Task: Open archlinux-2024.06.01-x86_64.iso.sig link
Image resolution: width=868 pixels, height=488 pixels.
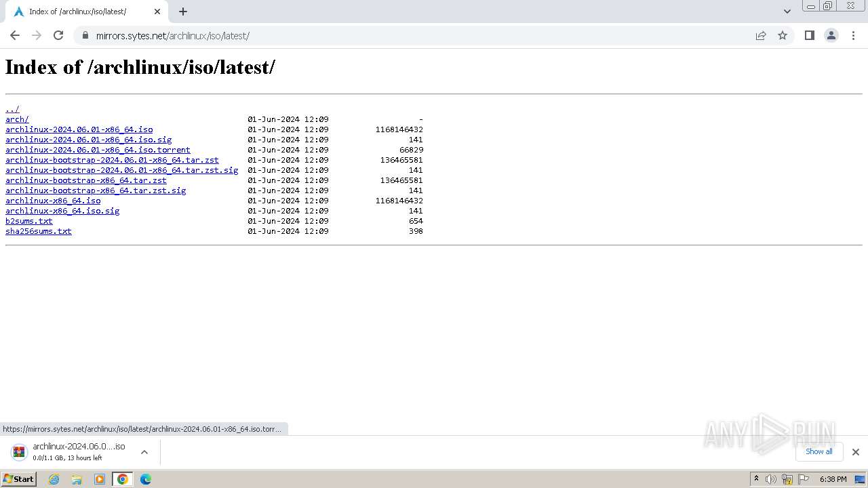Action: pyautogui.click(x=89, y=140)
